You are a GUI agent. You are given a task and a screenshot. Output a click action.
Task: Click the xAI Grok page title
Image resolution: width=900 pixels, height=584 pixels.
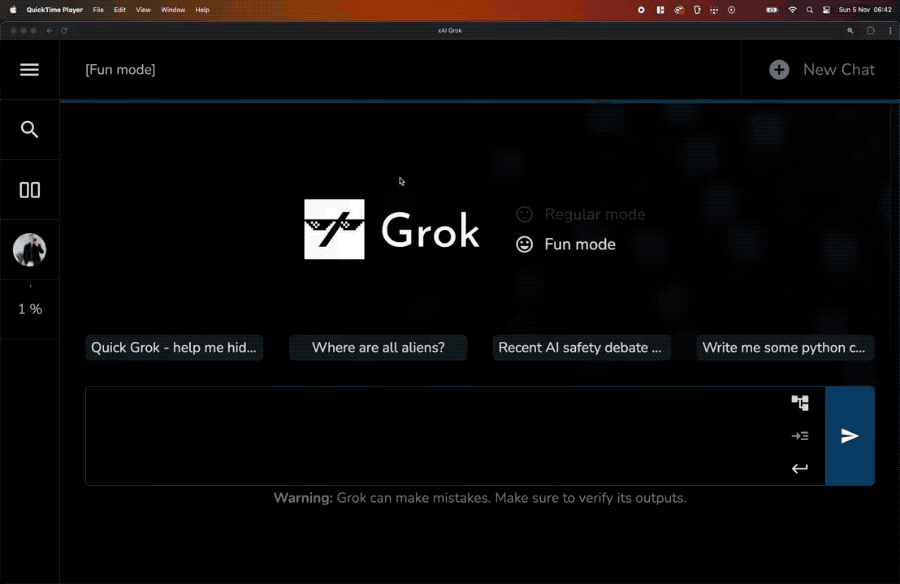[x=449, y=30]
